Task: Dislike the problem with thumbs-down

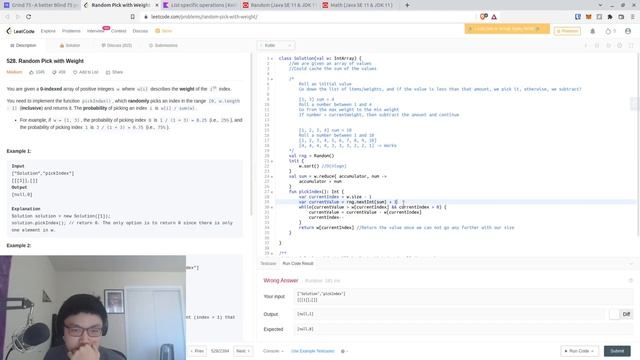Action: click(x=54, y=72)
